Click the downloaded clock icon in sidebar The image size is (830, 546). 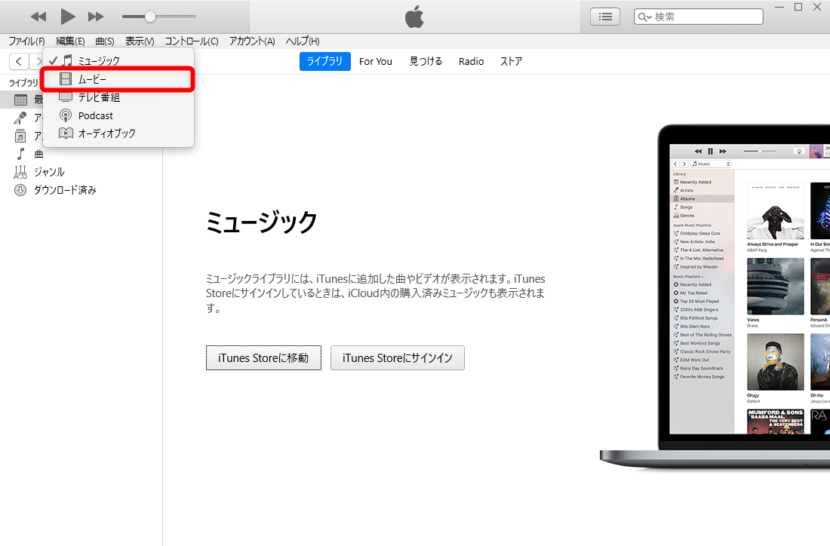(x=20, y=190)
